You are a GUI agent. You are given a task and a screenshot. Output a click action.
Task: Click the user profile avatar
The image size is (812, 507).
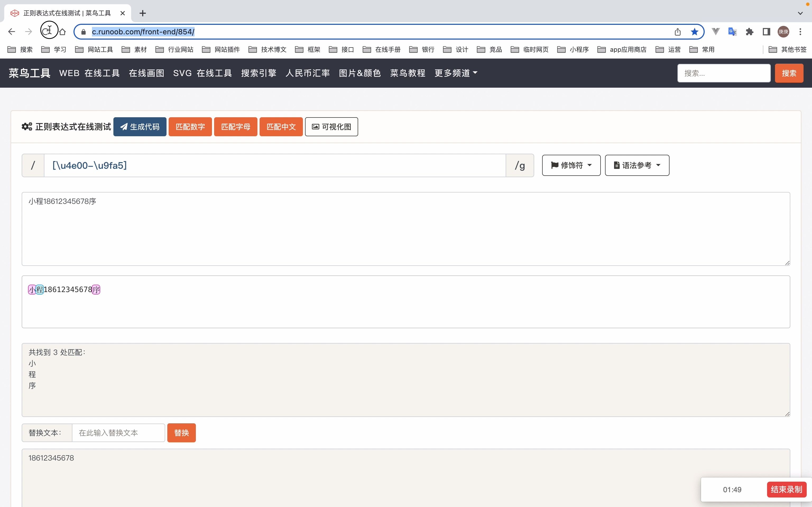783,32
